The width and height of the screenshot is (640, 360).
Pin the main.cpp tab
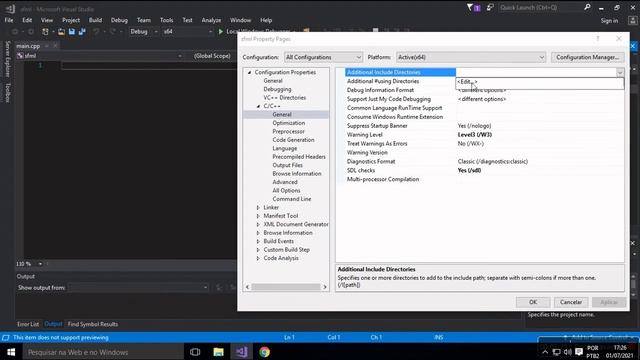[x=47, y=46]
